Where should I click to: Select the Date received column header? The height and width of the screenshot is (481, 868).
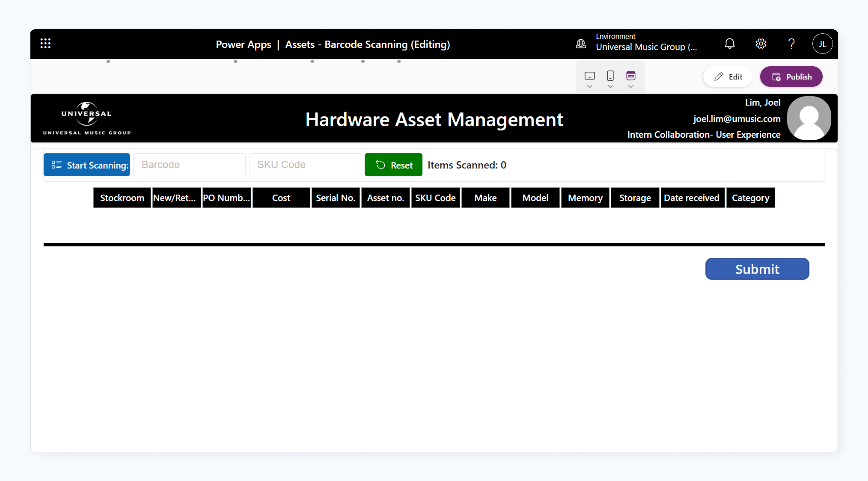coord(692,198)
